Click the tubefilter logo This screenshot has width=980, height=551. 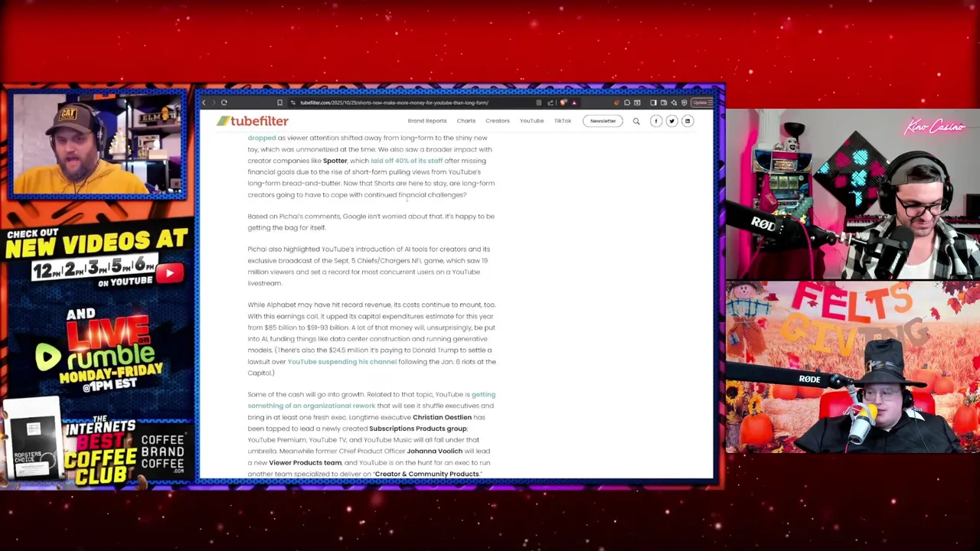tap(253, 121)
